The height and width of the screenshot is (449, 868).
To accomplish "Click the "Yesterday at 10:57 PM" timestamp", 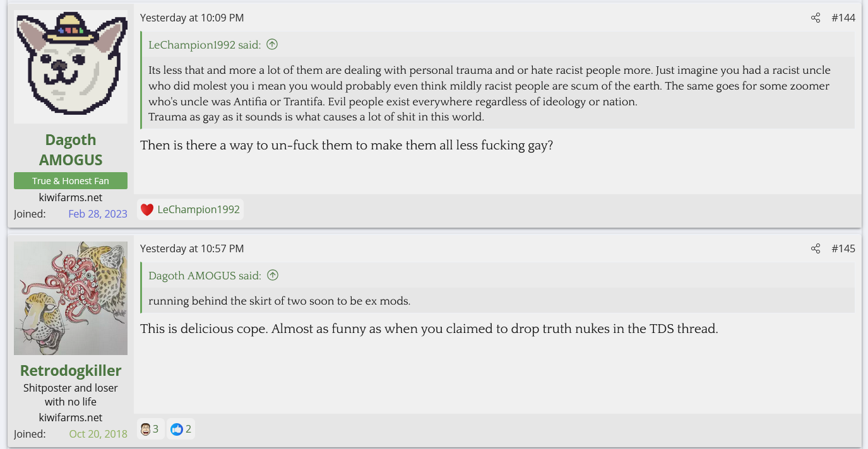I will click(192, 248).
